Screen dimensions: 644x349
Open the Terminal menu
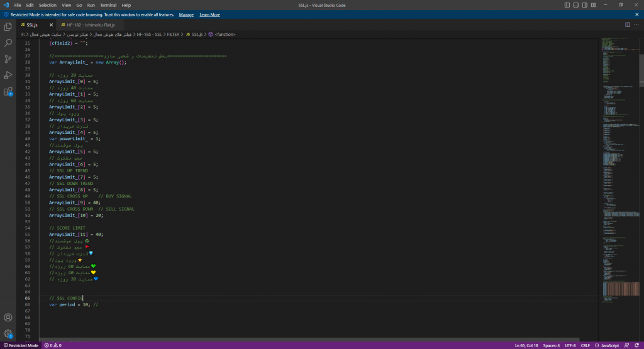tap(108, 5)
